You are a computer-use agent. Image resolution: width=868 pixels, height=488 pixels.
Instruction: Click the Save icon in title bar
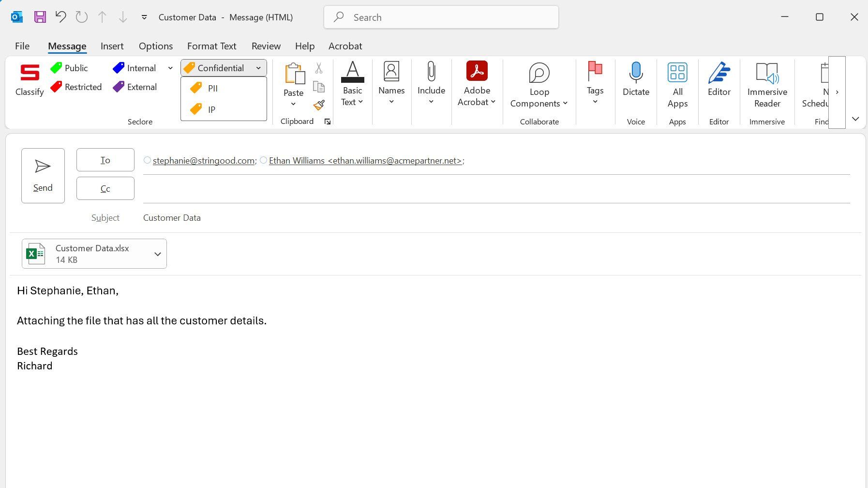[x=40, y=17]
